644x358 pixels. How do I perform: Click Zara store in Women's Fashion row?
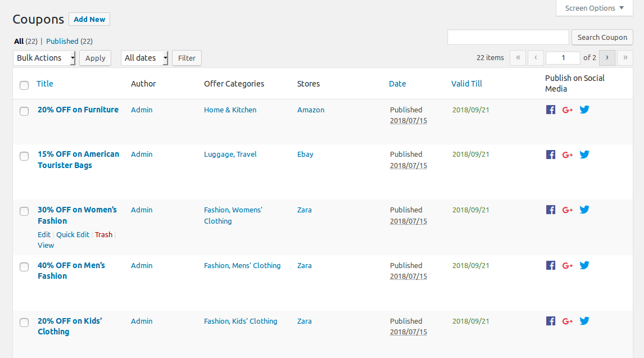click(305, 210)
